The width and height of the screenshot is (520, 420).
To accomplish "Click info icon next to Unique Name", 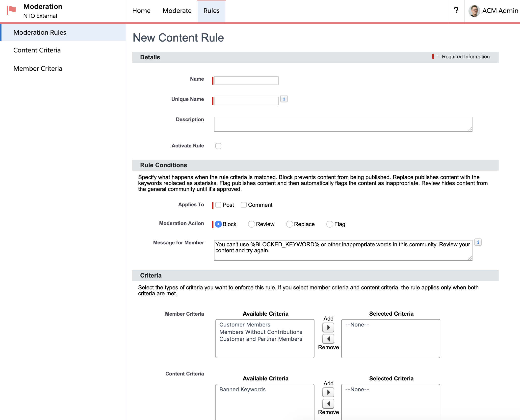I will tap(284, 99).
